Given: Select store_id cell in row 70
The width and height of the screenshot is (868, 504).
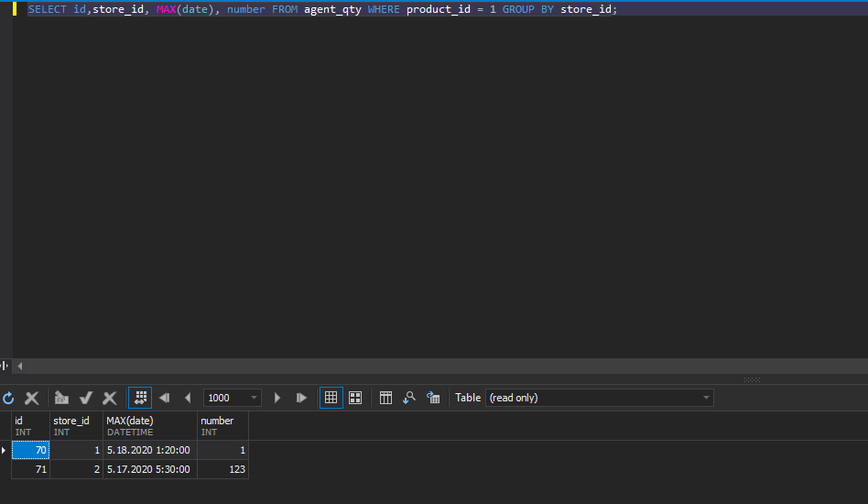Looking at the screenshot, I should (x=76, y=450).
